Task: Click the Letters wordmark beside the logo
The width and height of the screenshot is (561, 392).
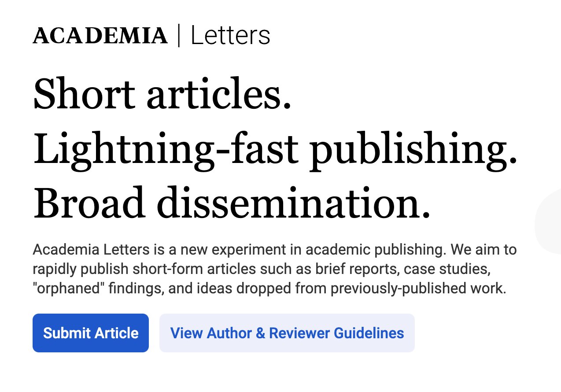Action: pyautogui.click(x=230, y=36)
